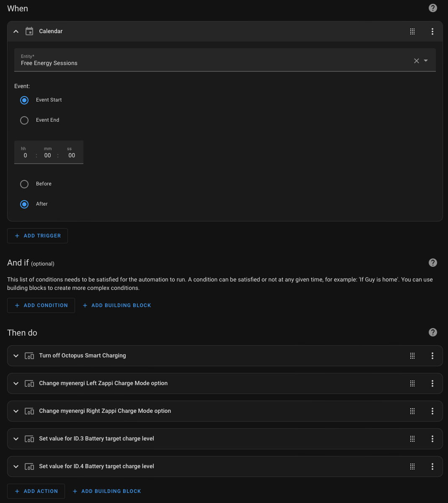The height and width of the screenshot is (503, 448).
Task: Click the Event Start label text
Action: pos(49,100)
